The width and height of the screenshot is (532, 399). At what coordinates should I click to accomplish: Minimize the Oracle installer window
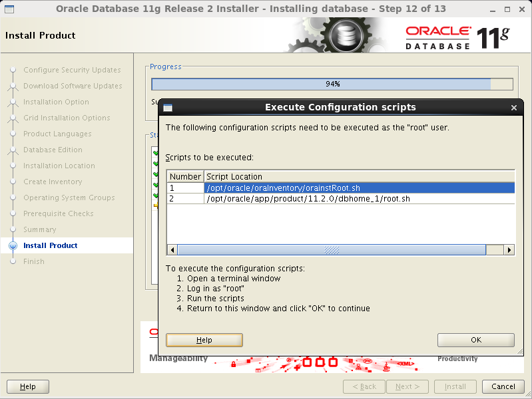click(x=493, y=9)
